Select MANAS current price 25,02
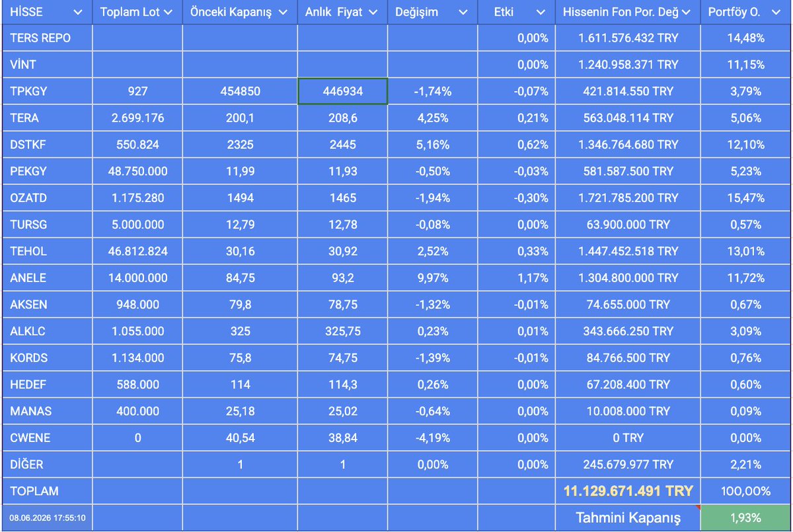Image resolution: width=793 pixels, height=532 pixels. 343,411
